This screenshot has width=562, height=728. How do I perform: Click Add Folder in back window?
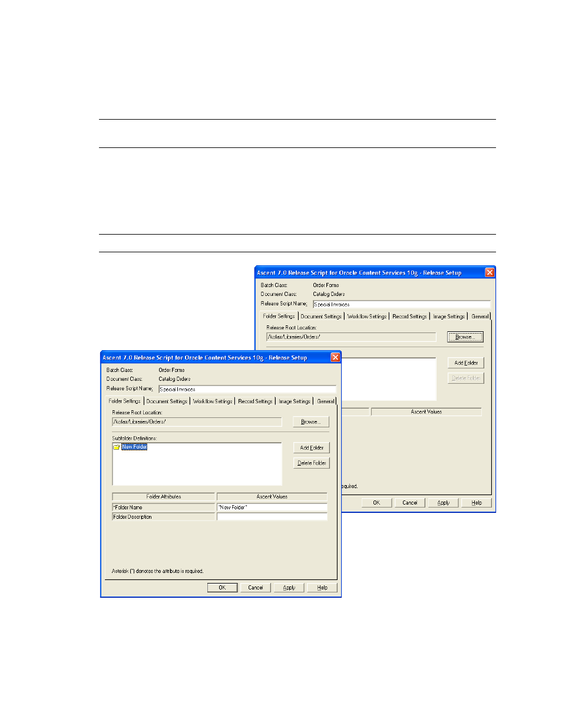(466, 363)
